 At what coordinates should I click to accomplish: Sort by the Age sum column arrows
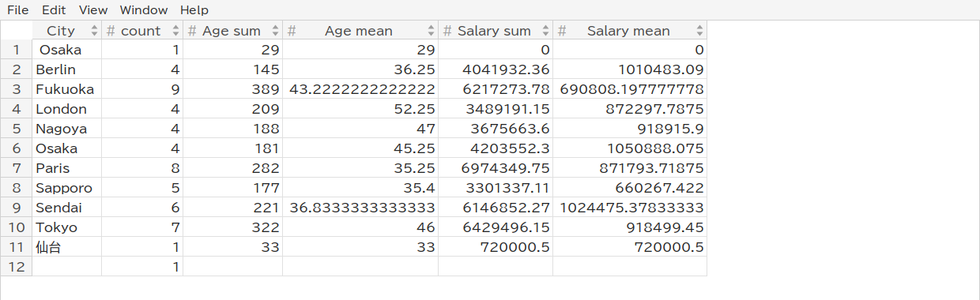click(275, 31)
